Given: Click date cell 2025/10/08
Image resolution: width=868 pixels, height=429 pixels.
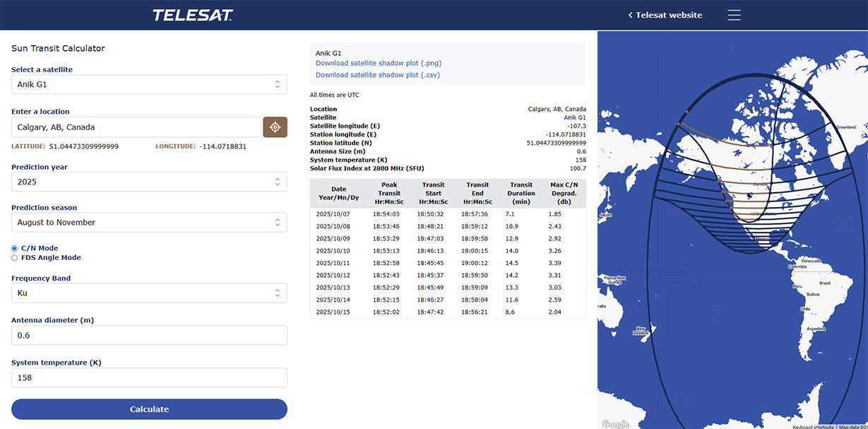Looking at the screenshot, I should 333,226.
